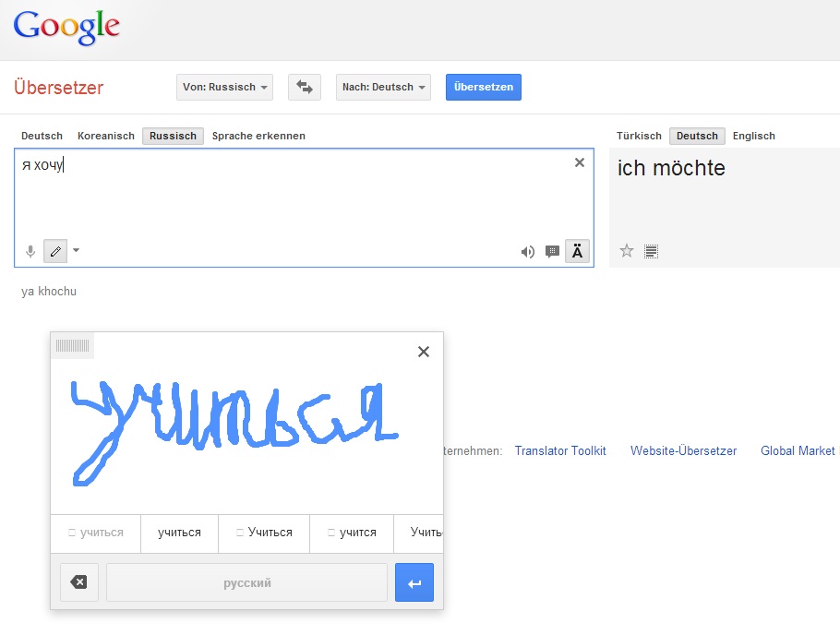Click the blue Übersetzen button

[x=483, y=87]
